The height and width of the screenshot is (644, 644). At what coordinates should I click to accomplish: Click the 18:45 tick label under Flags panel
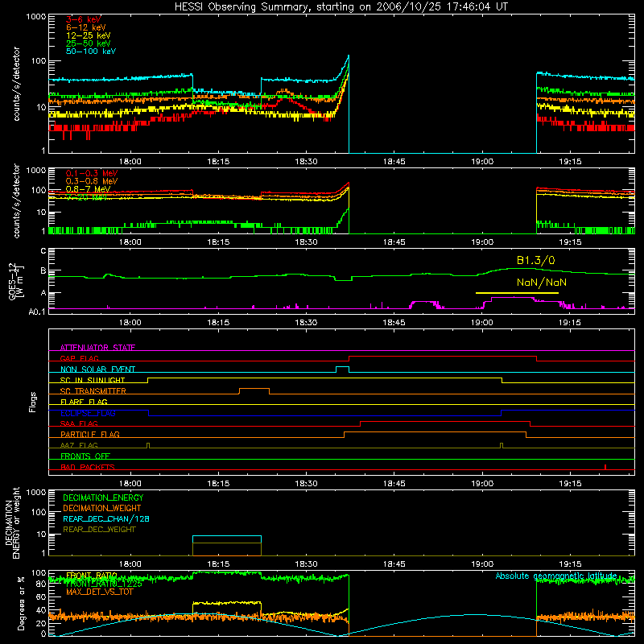pos(394,484)
